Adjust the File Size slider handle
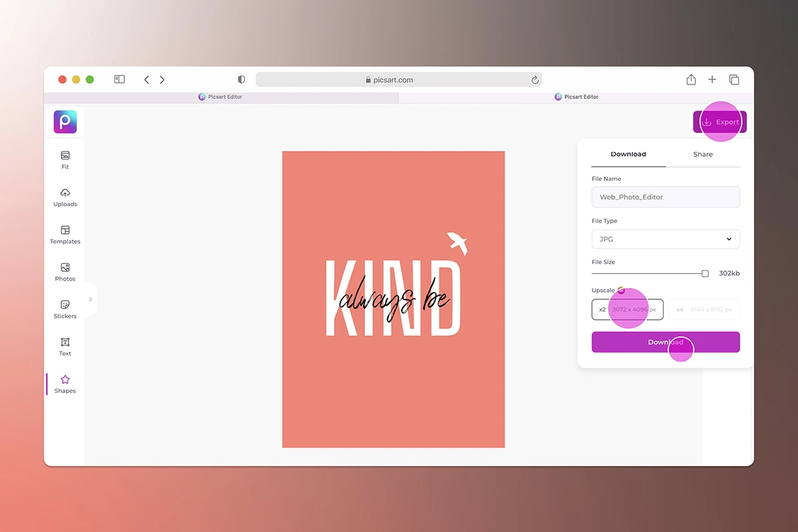Screen dimensions: 798x532 pos(704,273)
